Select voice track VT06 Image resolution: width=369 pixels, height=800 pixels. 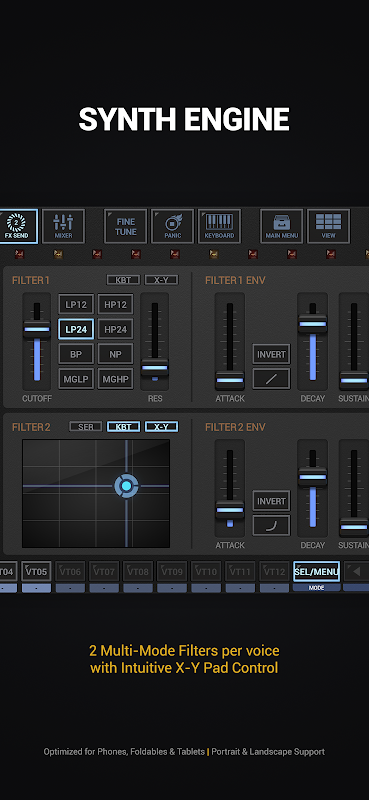pyautogui.click(x=70, y=571)
